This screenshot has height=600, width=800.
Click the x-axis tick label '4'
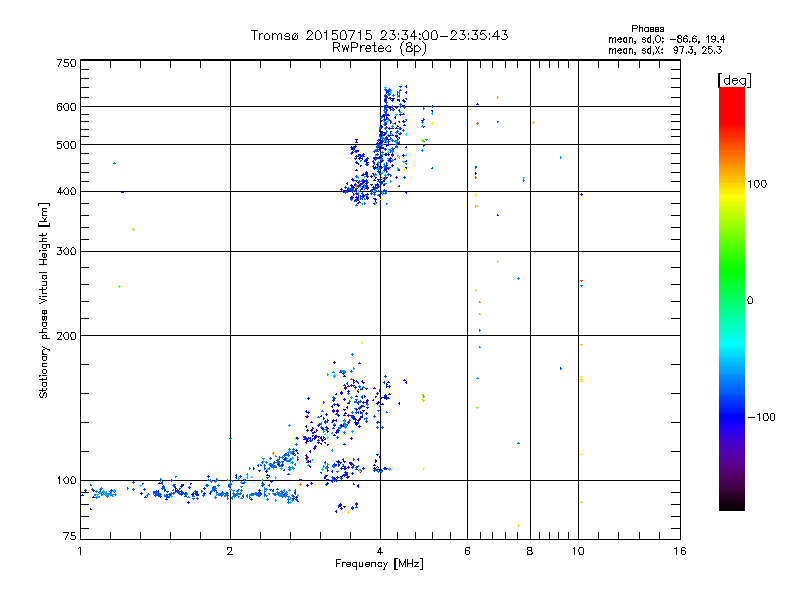click(380, 551)
